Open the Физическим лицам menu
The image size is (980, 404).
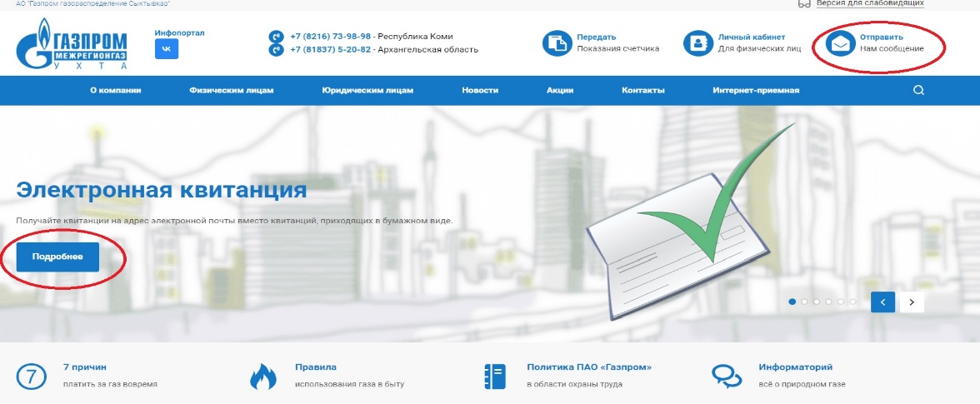pos(231,91)
